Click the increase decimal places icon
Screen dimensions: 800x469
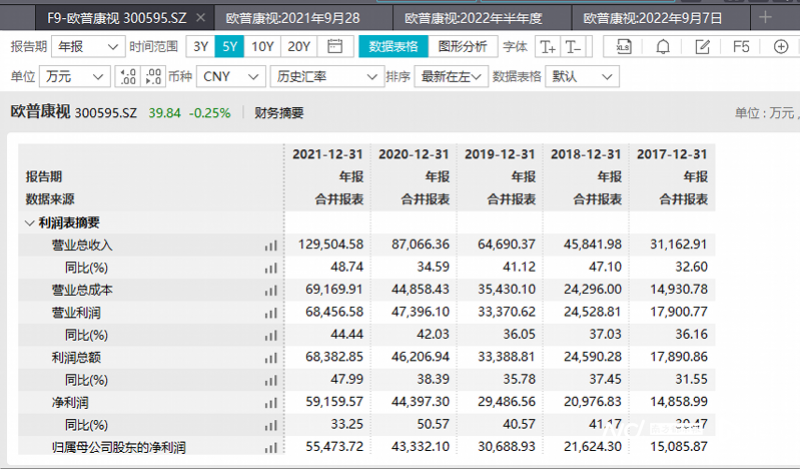[x=153, y=77]
